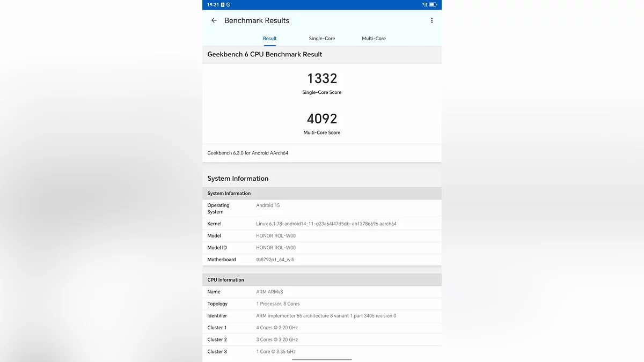This screenshot has height=362, width=644.
Task: Tap the large System Information section title
Action: point(238,179)
